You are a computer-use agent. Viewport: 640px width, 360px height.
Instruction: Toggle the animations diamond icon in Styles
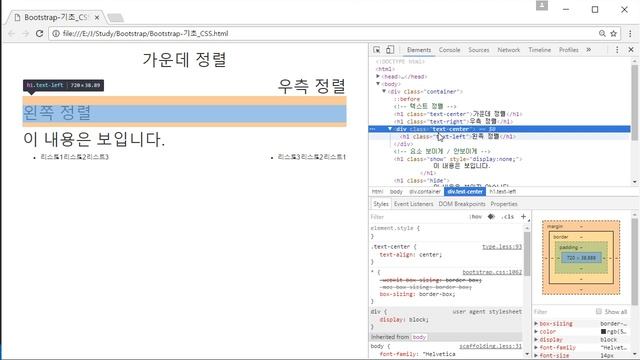coord(491,216)
